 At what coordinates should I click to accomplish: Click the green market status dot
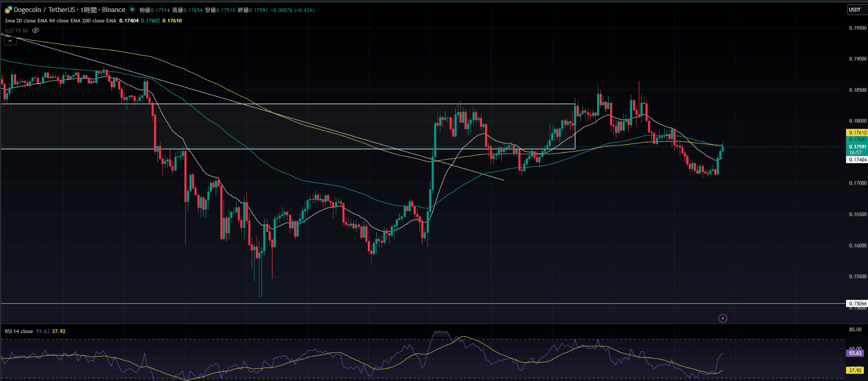tap(132, 10)
